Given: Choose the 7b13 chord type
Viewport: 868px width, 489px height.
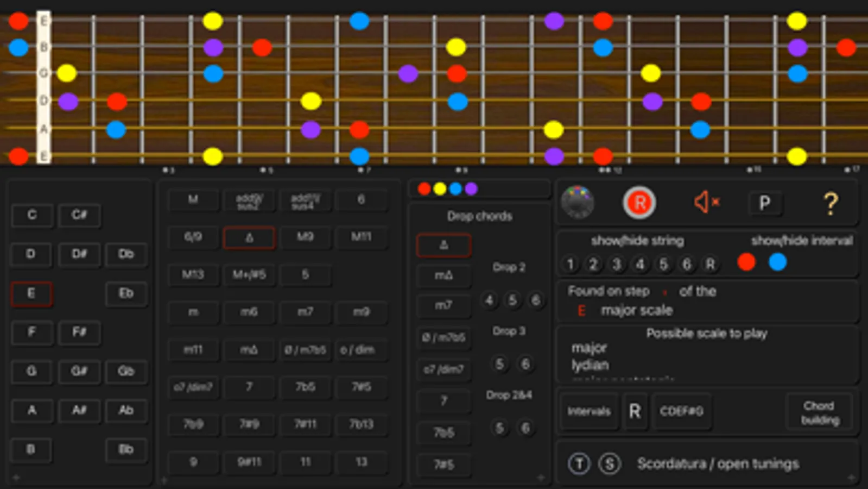Looking at the screenshot, I should tap(361, 424).
